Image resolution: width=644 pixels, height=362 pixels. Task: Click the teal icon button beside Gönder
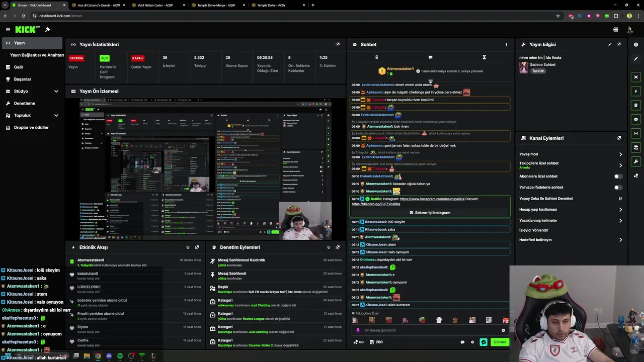(484, 342)
